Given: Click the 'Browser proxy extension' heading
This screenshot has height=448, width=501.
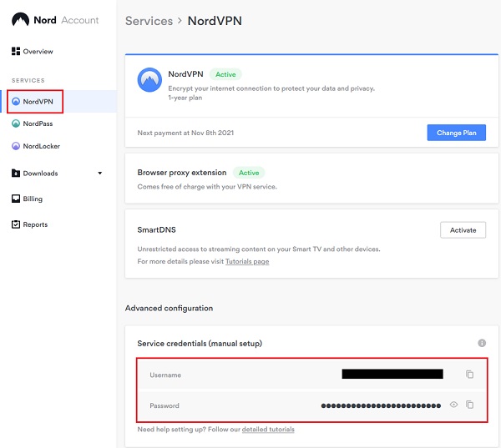Looking at the screenshot, I should click(x=182, y=173).
